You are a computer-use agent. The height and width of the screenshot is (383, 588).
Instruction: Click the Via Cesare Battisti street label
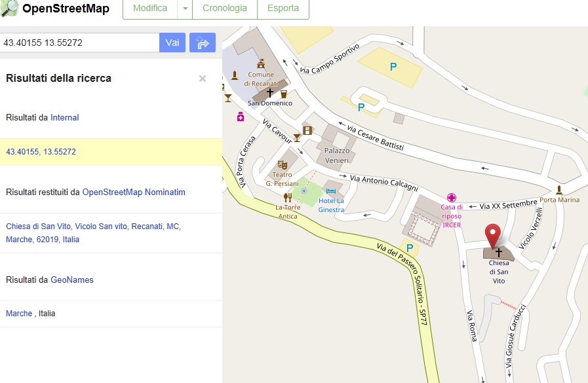point(375,137)
